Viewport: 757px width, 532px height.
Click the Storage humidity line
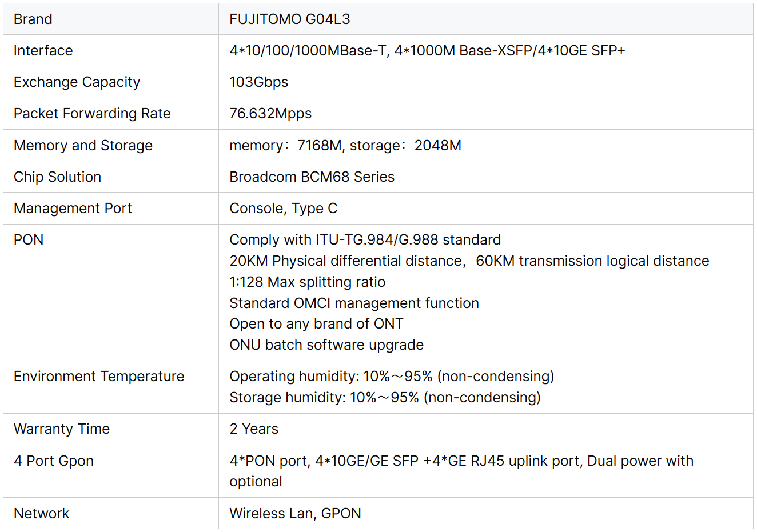(x=384, y=398)
